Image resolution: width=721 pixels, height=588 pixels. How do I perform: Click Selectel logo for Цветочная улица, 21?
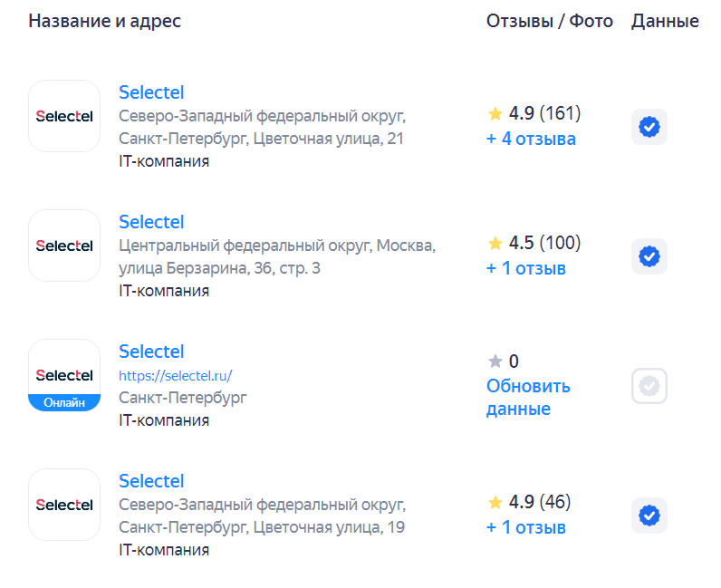click(64, 116)
